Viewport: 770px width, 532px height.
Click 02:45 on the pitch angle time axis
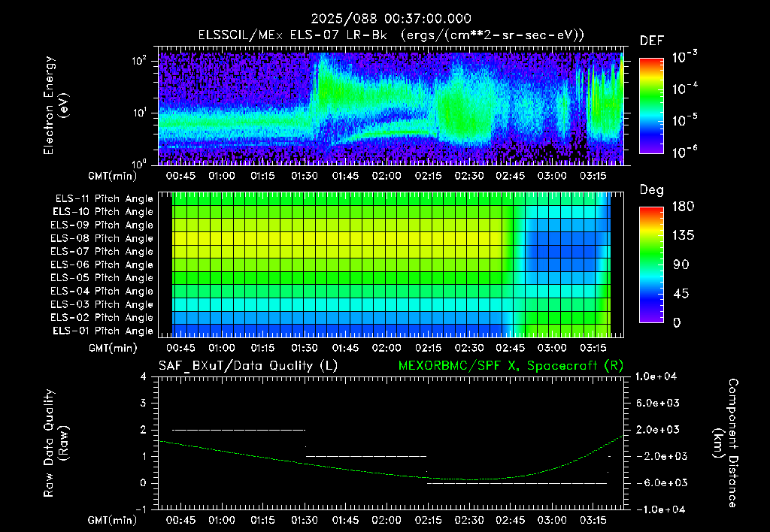click(x=511, y=348)
